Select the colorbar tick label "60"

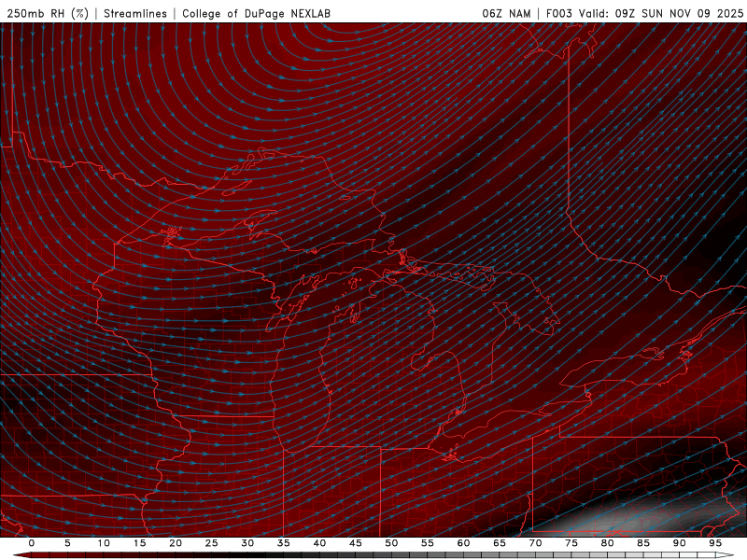463,543
